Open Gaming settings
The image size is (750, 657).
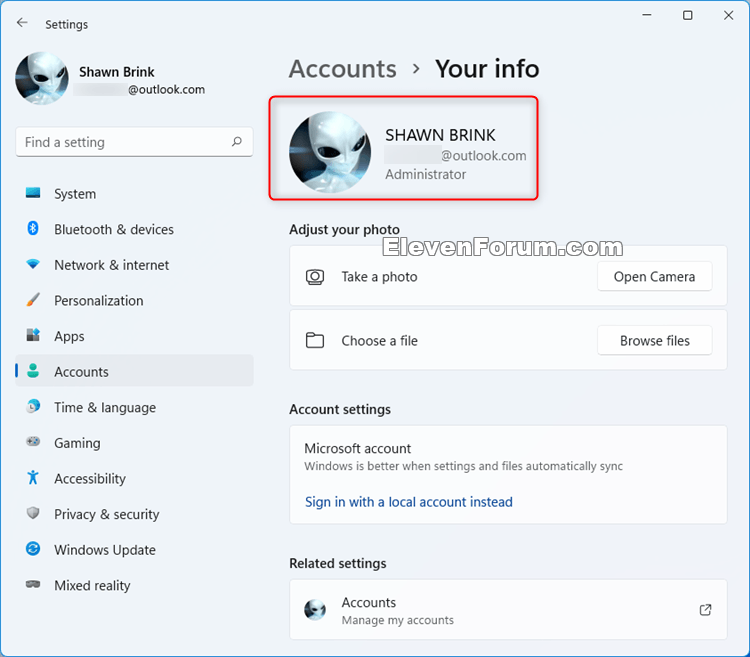(134, 443)
